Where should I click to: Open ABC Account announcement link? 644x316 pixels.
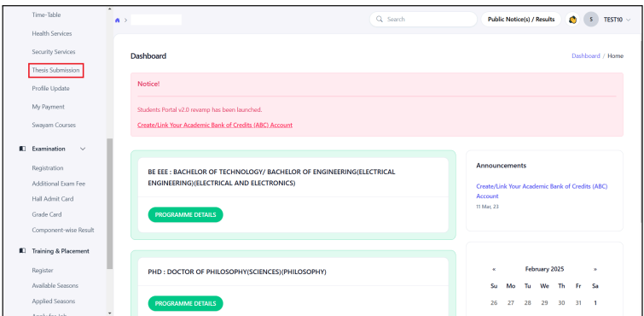coord(542,191)
